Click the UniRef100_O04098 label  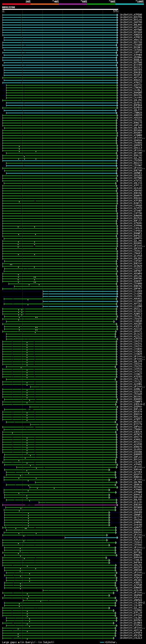[131, 525]
